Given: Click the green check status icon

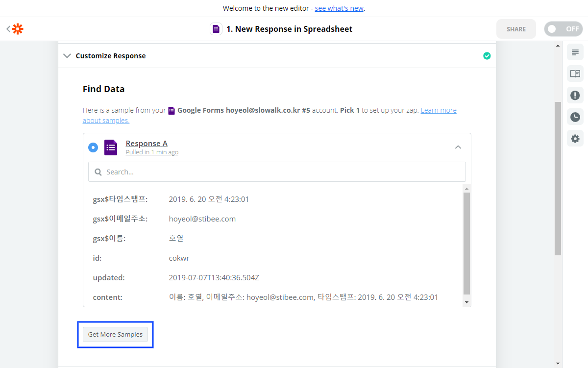Looking at the screenshot, I should point(487,56).
